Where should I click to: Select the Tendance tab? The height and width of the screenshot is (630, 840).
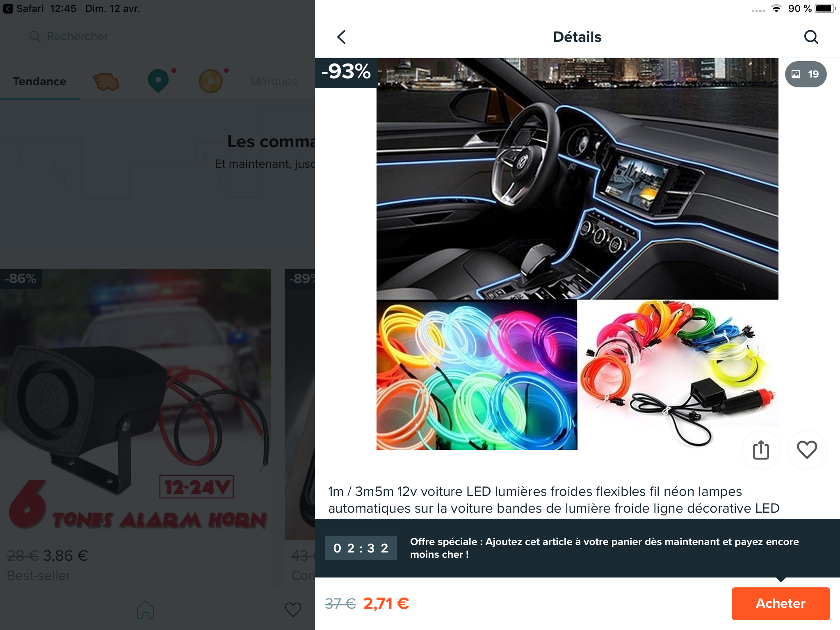(x=40, y=81)
